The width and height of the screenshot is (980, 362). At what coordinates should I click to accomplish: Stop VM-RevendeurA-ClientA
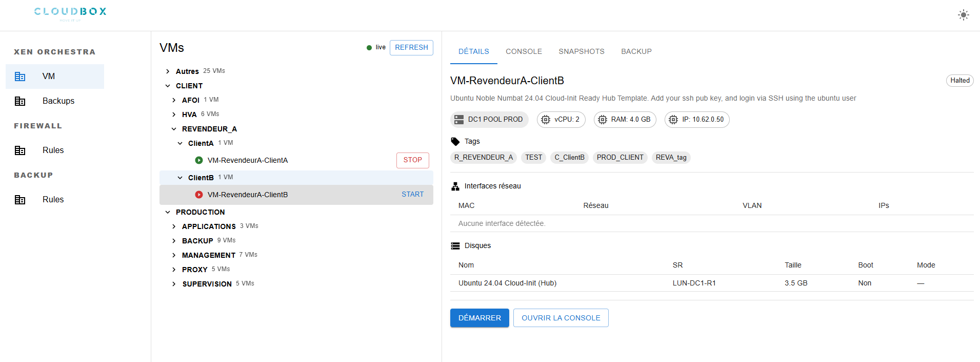point(412,160)
